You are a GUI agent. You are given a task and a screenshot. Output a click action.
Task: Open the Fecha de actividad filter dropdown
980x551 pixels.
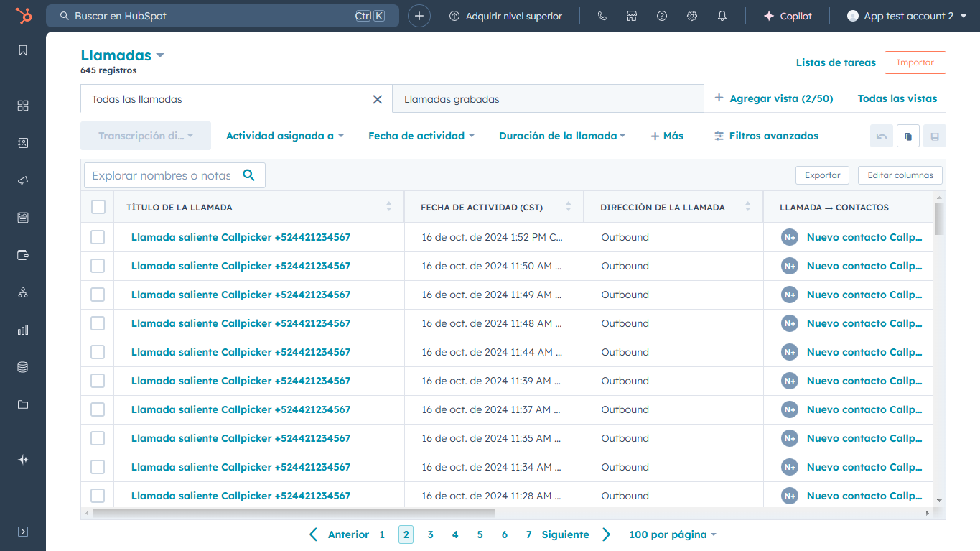pos(421,136)
